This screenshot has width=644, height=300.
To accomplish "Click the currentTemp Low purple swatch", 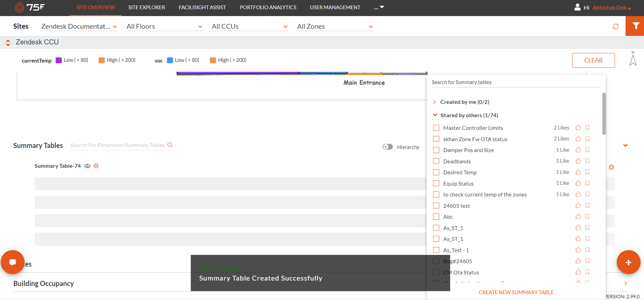I will 59,60.
